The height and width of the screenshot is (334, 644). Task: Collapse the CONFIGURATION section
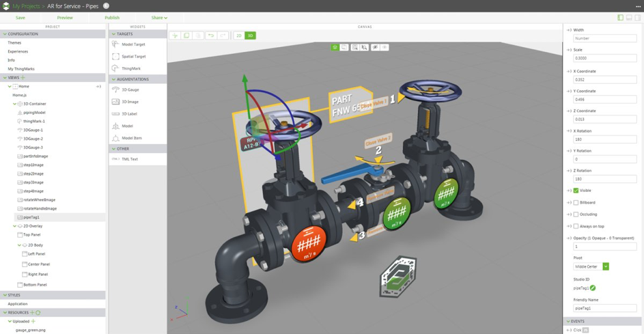pos(5,33)
